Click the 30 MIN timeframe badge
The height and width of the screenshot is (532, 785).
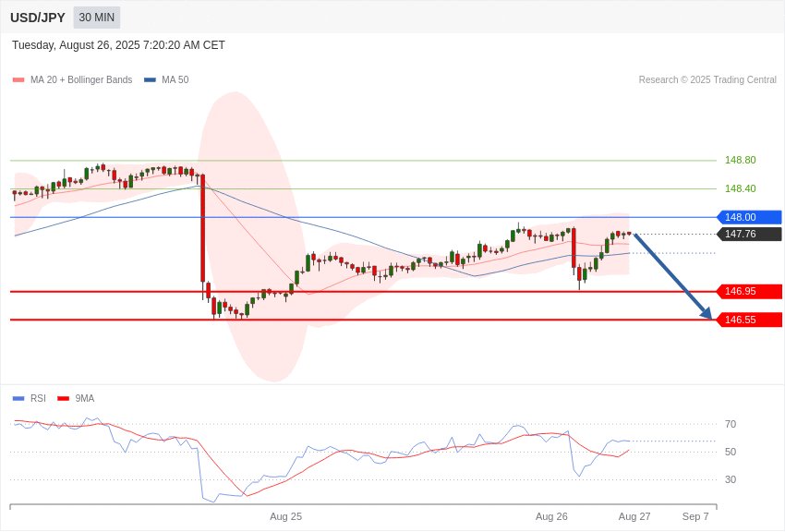point(97,18)
